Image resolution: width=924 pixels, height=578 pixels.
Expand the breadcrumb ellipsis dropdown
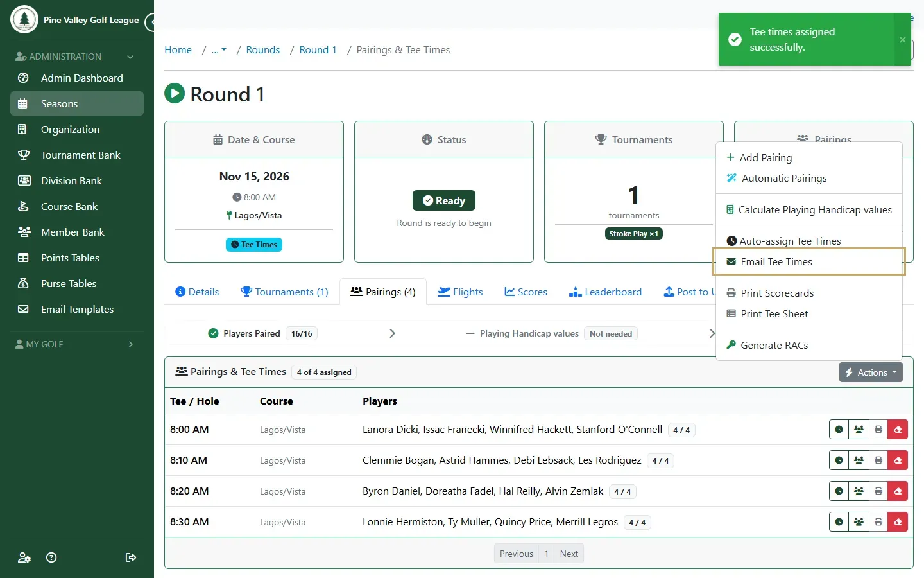pos(219,50)
